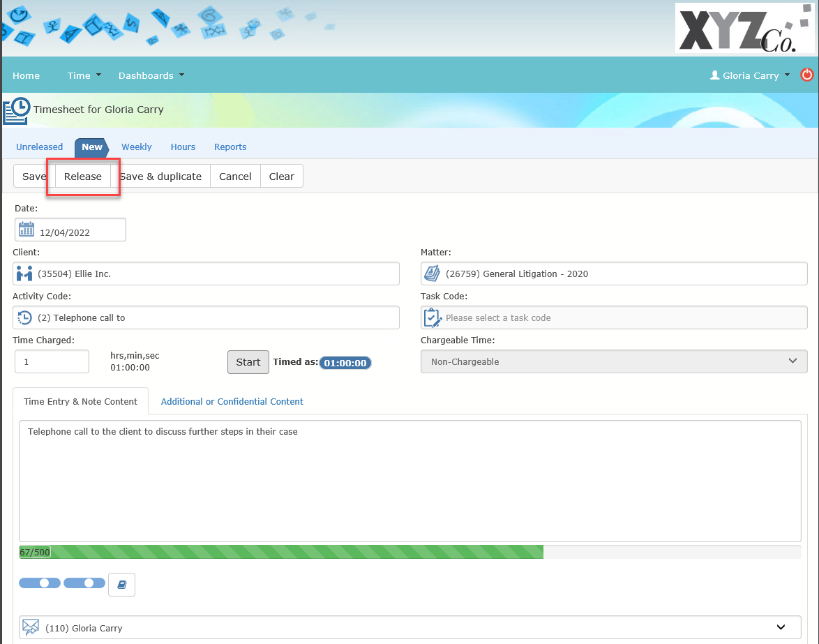Image resolution: width=819 pixels, height=644 pixels.
Task: Open the Chargeable Time dropdown
Action: tap(614, 361)
